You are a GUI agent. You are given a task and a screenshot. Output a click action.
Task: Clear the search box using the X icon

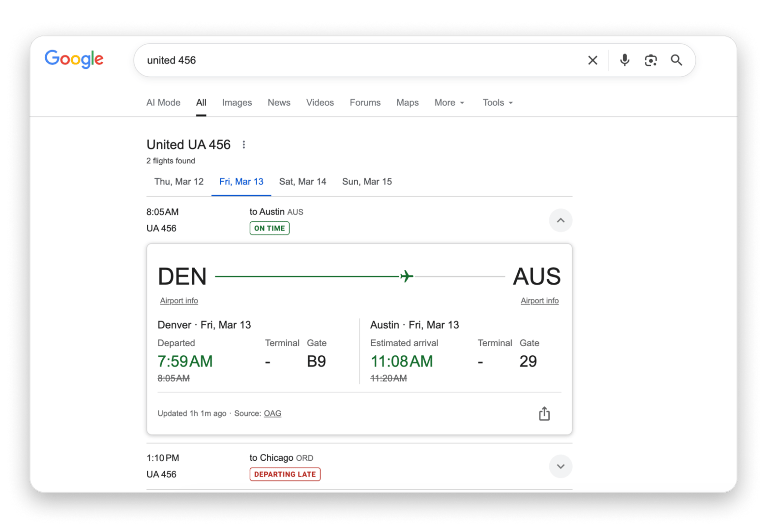pos(592,60)
